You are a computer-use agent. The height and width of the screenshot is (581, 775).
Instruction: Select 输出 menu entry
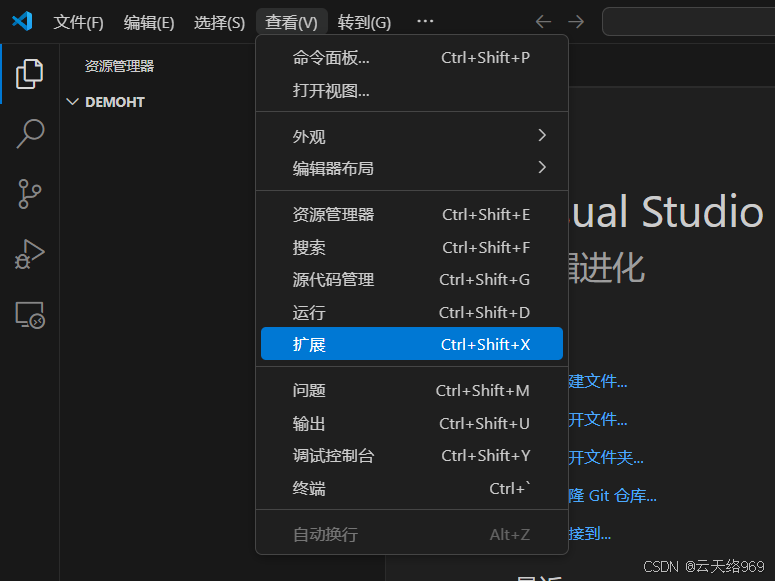click(412, 423)
